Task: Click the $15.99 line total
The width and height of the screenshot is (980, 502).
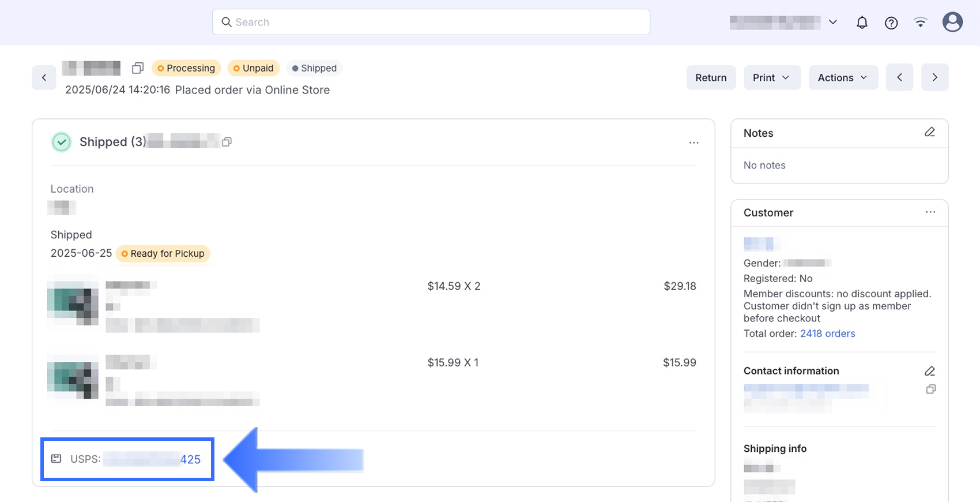Action: pos(680,363)
